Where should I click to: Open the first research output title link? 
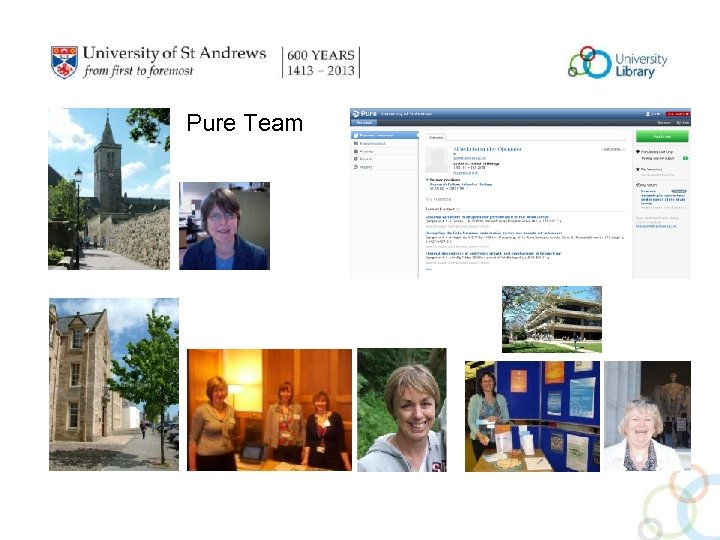coord(487,217)
